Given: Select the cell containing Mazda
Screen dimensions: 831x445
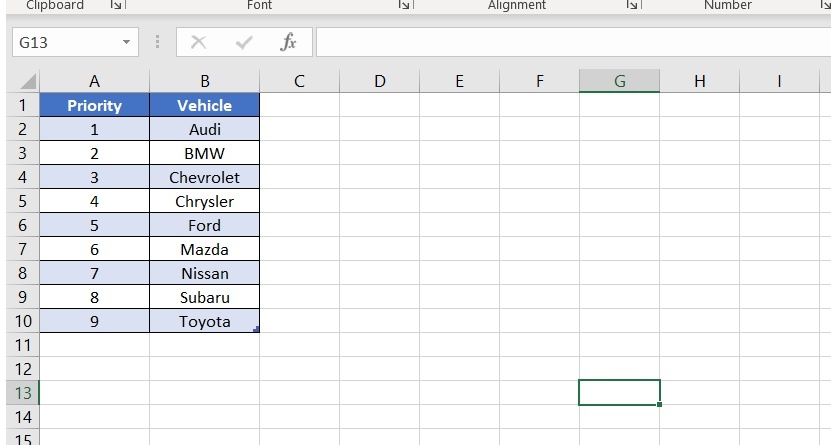Looking at the screenshot, I should click(205, 249).
